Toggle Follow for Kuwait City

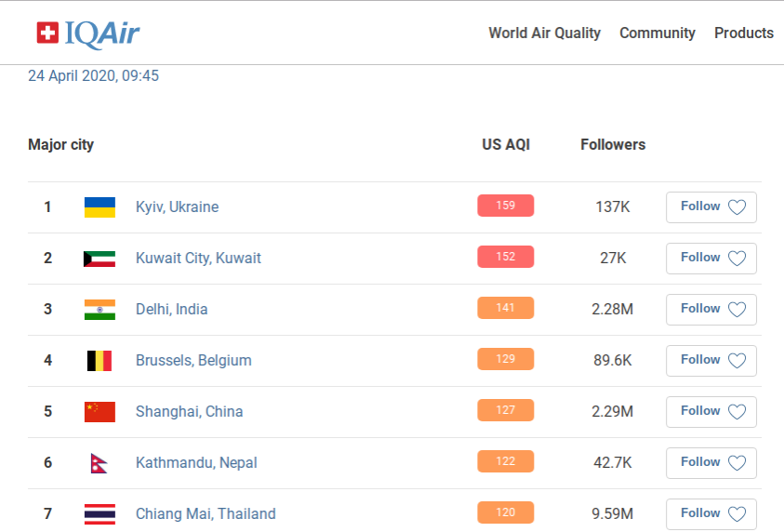pyautogui.click(x=711, y=258)
